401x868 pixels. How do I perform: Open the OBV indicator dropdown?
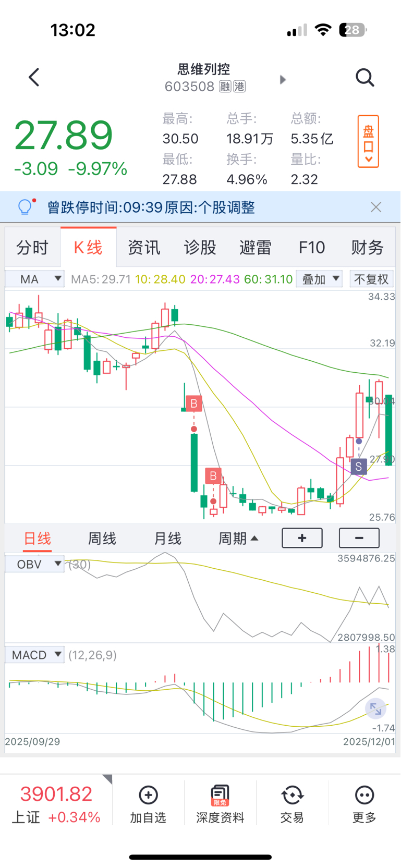coord(34,564)
